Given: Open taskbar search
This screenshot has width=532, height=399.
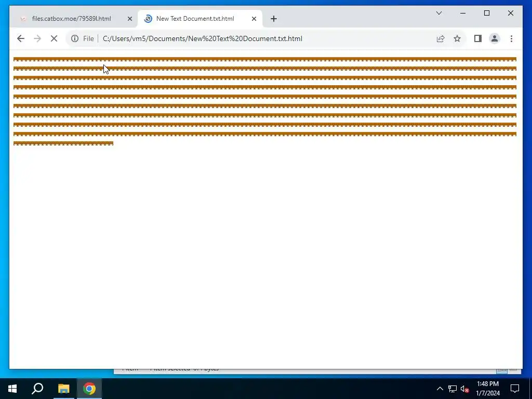Looking at the screenshot, I should coord(37,389).
